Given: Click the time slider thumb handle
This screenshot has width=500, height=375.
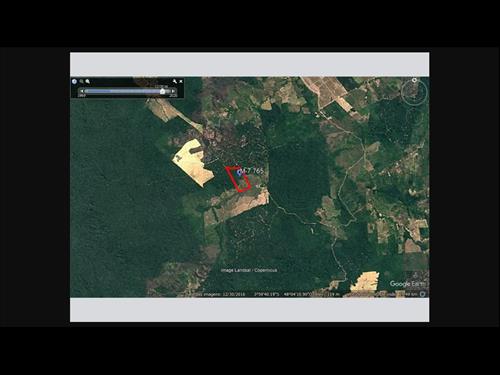Looking at the screenshot, I should (x=162, y=91).
